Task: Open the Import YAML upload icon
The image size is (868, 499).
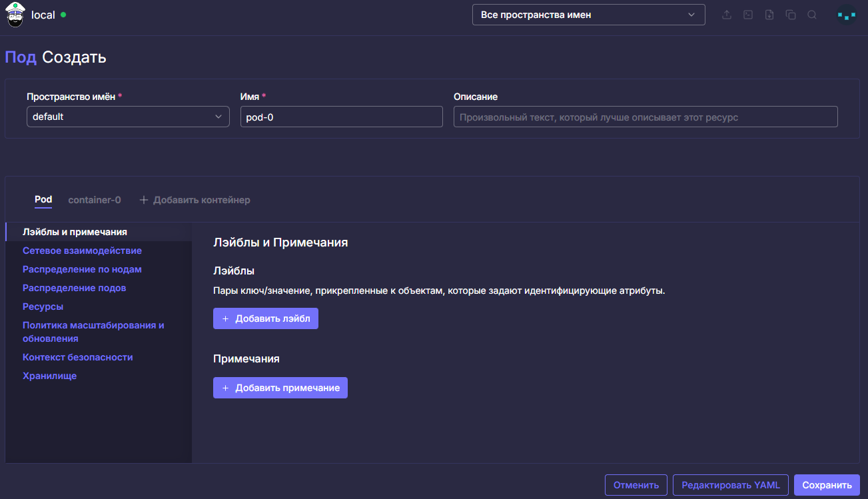Action: click(x=727, y=15)
